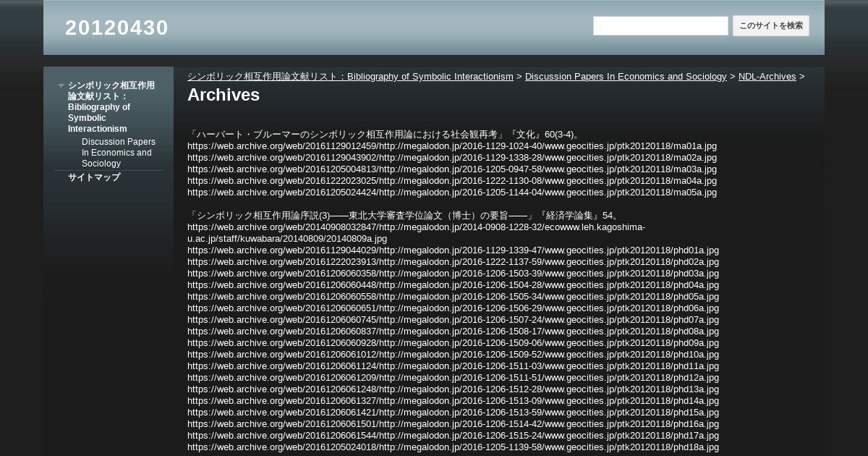Click the archive URL ending ma05a.jpg

click(x=452, y=193)
